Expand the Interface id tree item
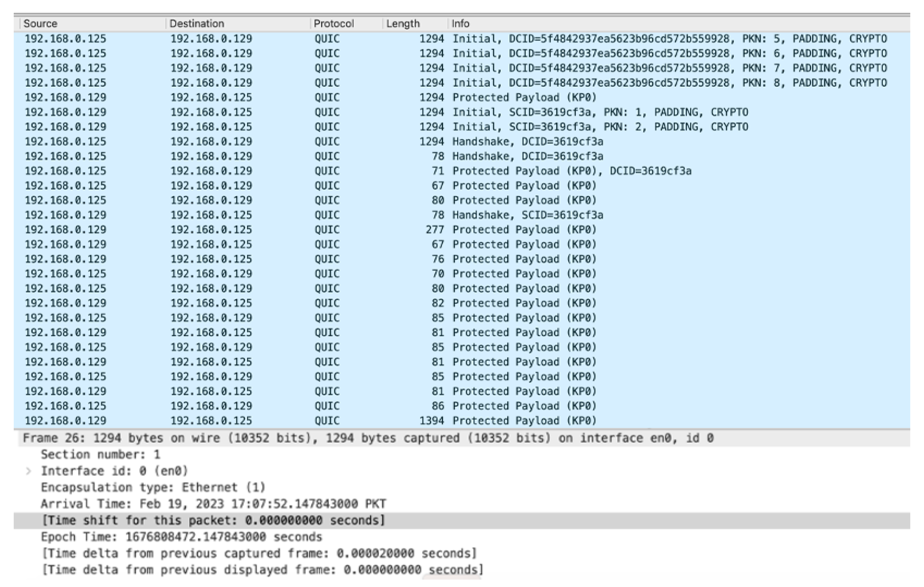This screenshot has width=924, height=587. (x=28, y=471)
